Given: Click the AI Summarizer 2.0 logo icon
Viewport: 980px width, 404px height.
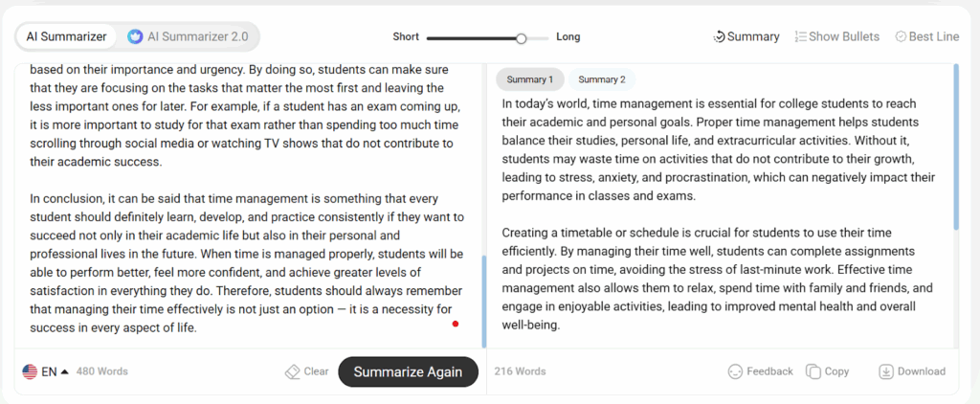Looking at the screenshot, I should [x=136, y=37].
